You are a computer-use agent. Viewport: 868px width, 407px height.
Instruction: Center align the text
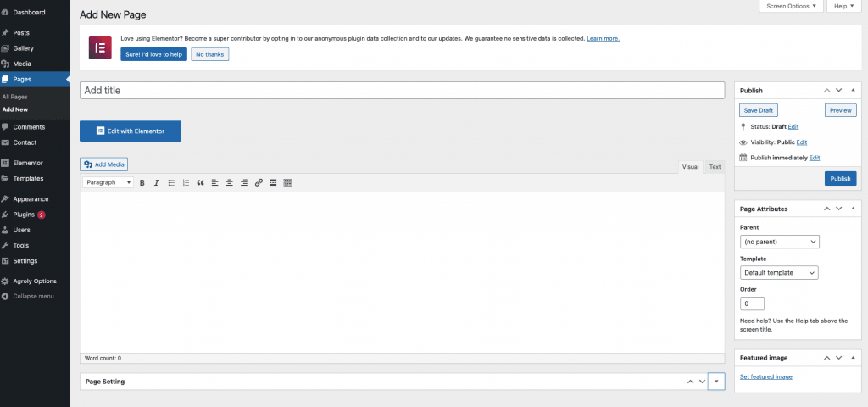(230, 182)
